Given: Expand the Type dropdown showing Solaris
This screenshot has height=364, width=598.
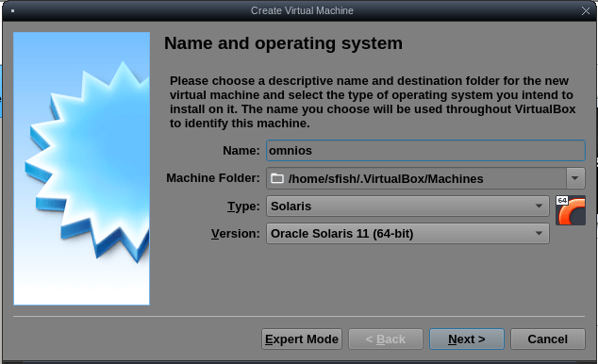Looking at the screenshot, I should (x=407, y=207).
